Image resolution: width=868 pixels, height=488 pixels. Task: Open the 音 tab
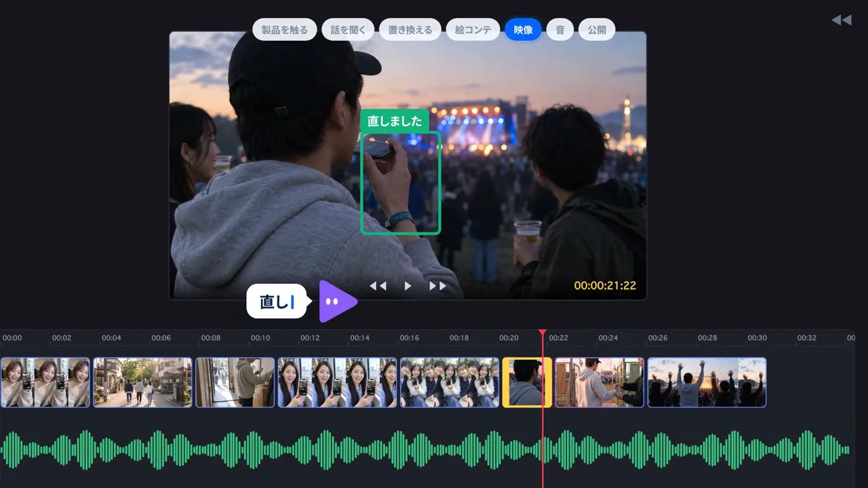click(x=560, y=30)
